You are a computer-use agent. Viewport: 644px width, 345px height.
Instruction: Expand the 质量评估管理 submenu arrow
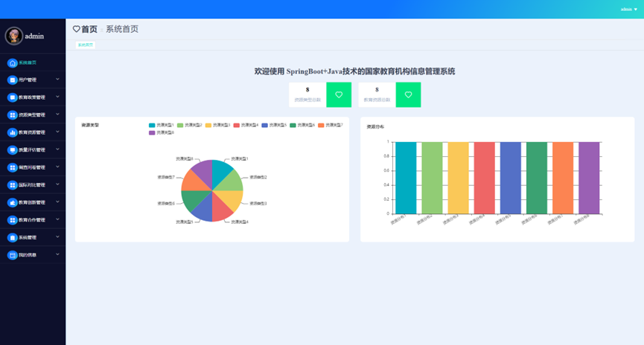57,149
